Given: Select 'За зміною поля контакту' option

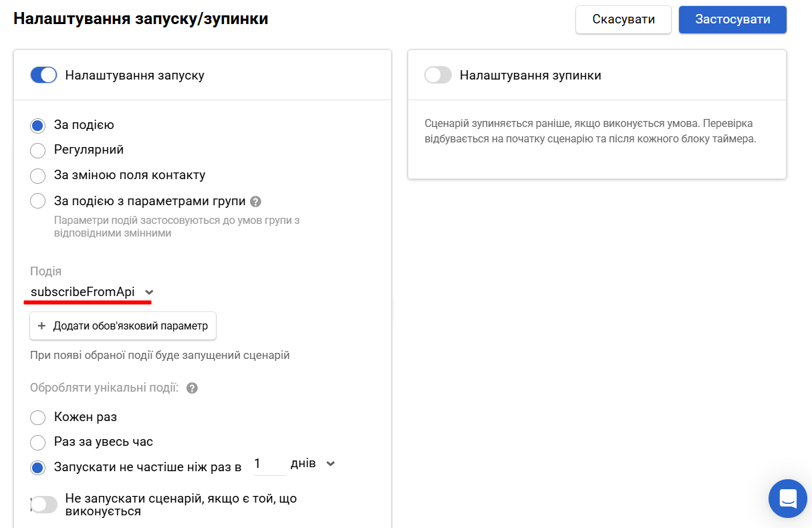Looking at the screenshot, I should pos(37,174).
